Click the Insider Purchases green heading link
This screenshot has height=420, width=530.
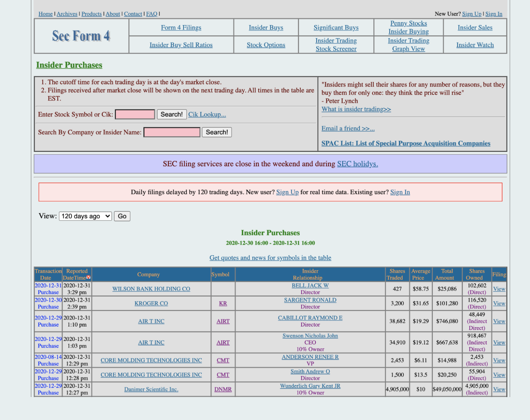pos(69,65)
